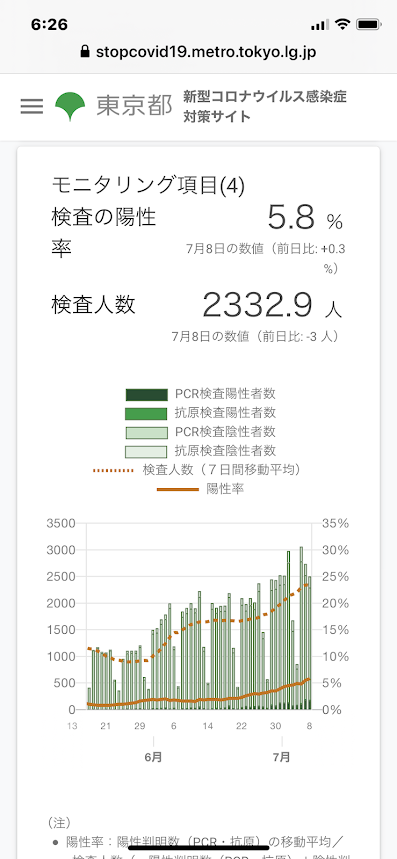Tap the cellular signal bars icon
Screen dimensions: 397x859
[319, 25]
